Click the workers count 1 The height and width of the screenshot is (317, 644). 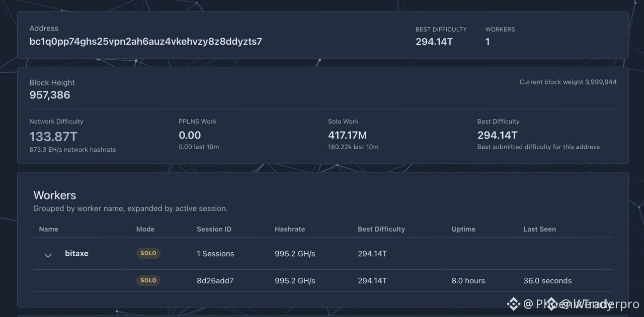488,42
